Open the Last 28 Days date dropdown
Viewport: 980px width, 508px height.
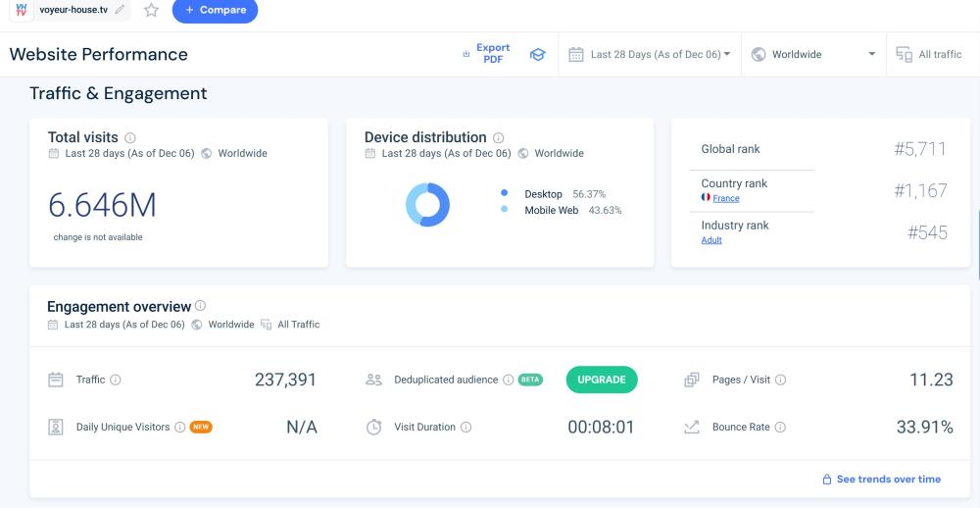[650, 55]
